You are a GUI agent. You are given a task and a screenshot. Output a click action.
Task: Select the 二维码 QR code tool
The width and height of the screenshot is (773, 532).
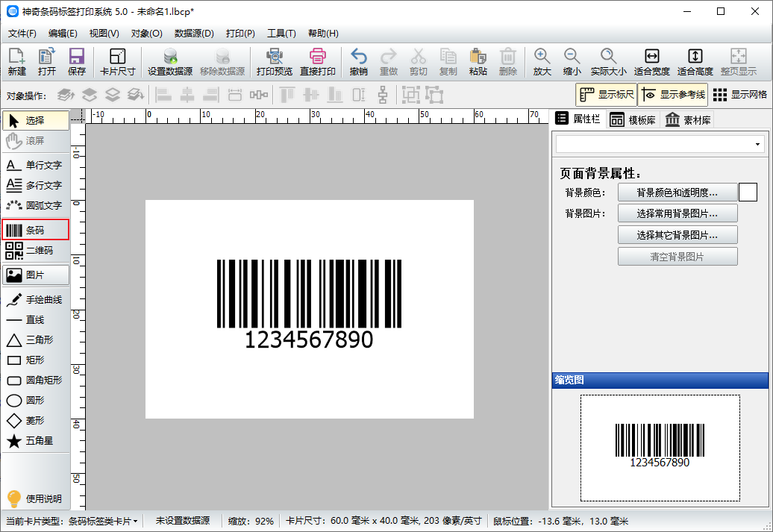coord(36,251)
